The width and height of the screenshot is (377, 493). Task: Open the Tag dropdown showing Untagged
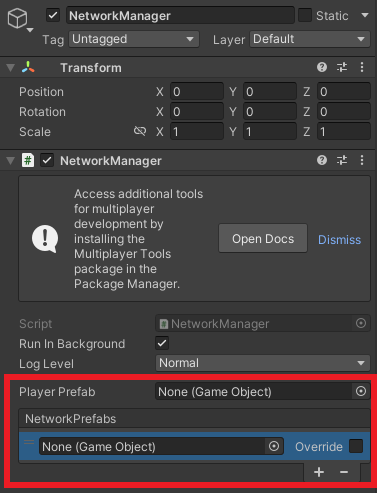point(134,39)
